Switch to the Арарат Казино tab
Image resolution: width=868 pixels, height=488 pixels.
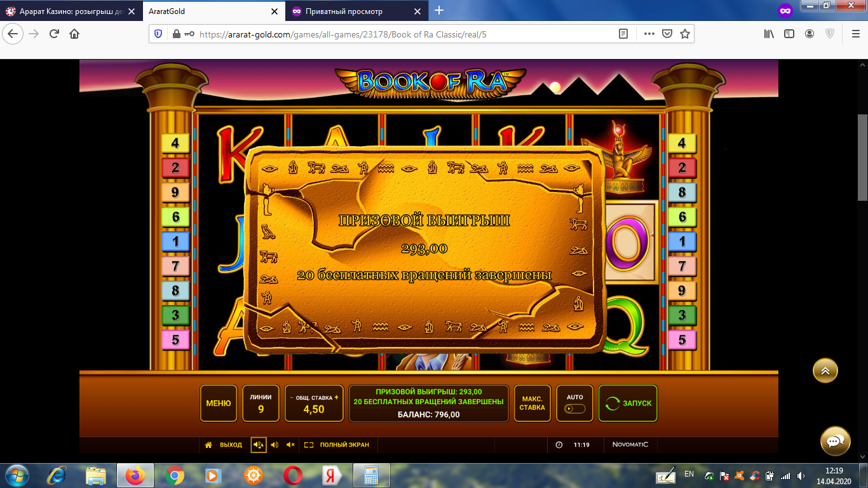(71, 11)
